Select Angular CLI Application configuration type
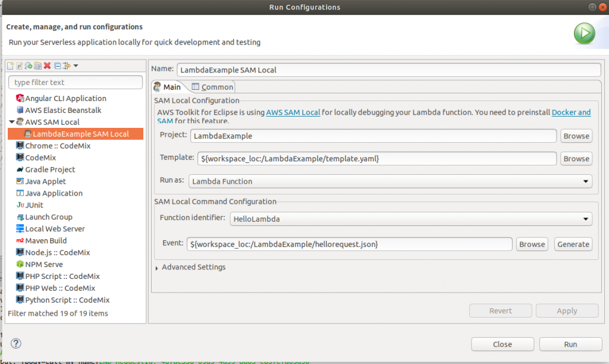Viewport: 609px width, 364px height. point(61,98)
